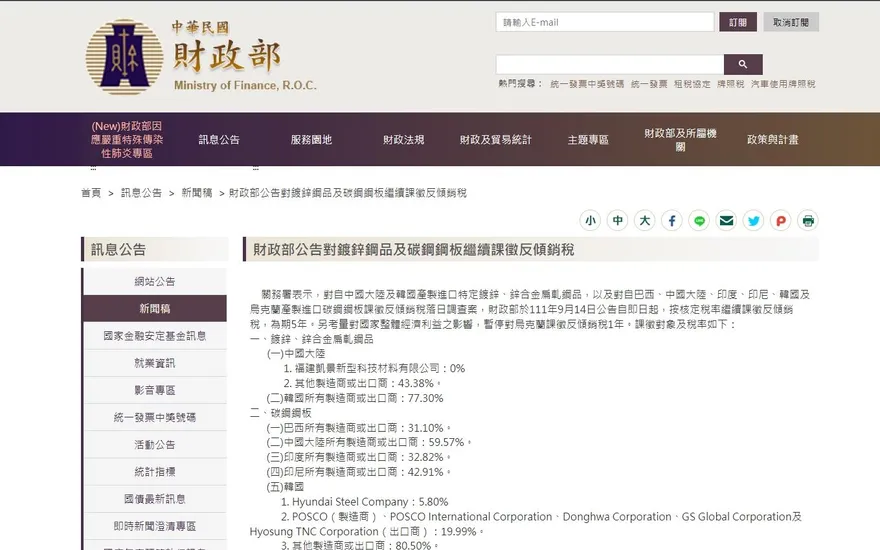Open the 服務園地 navigation menu
The height and width of the screenshot is (550, 880).
311,140
